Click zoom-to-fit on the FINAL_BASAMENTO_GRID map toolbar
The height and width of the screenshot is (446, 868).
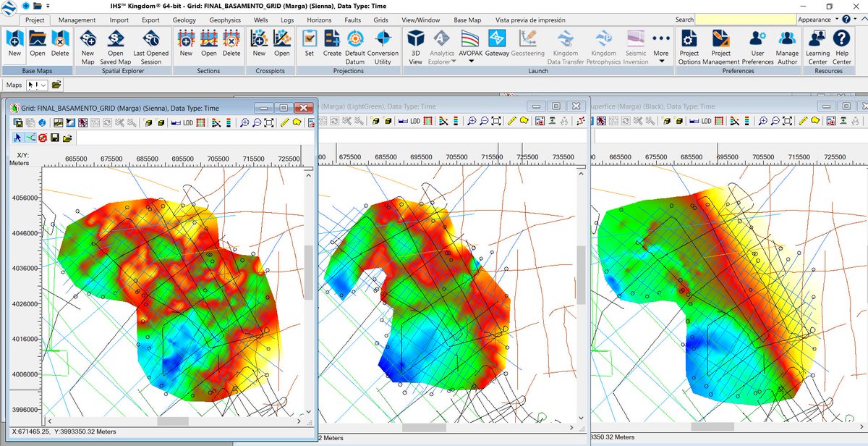[268, 122]
